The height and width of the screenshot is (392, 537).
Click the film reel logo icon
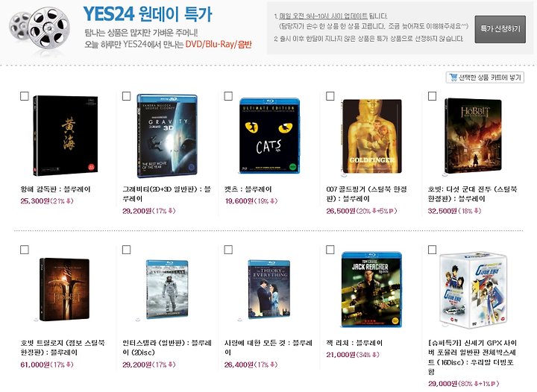40,29
